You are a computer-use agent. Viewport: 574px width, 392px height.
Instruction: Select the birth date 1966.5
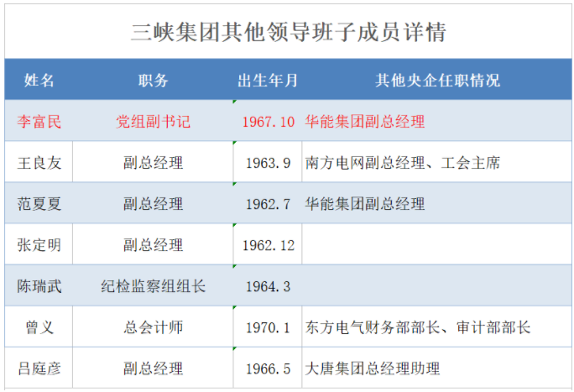pyautogui.click(x=269, y=369)
